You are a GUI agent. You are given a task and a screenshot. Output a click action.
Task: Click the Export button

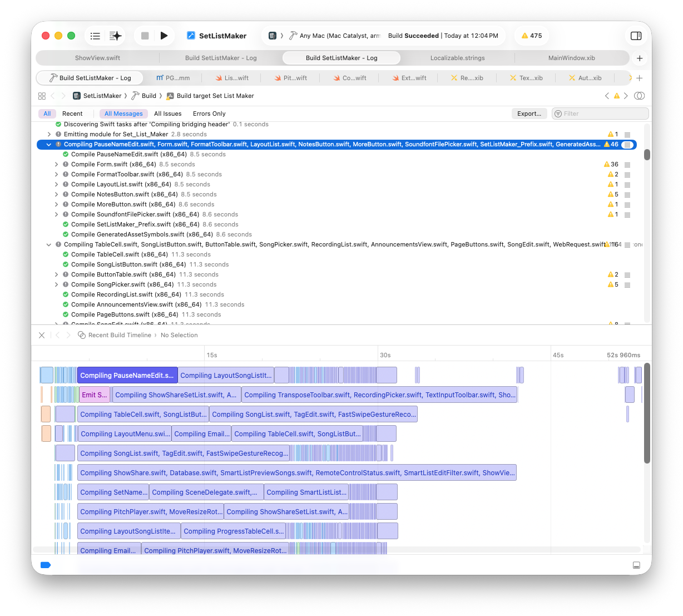(528, 114)
